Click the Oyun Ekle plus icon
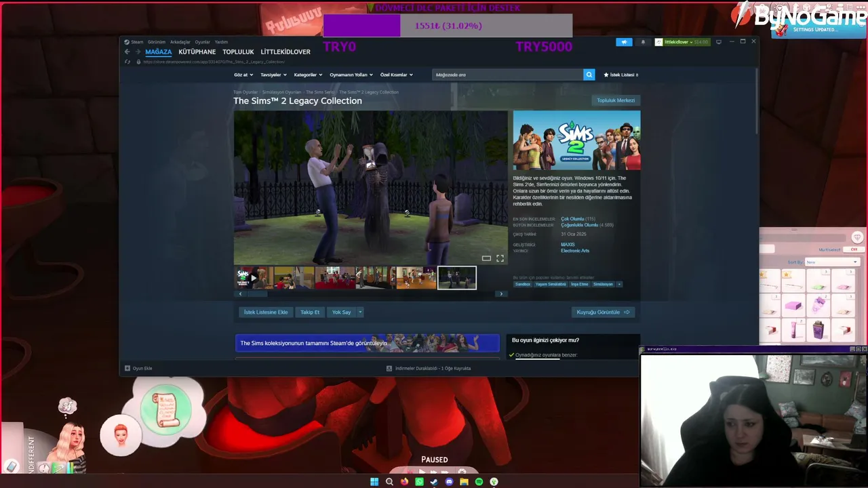868x488 pixels. point(127,368)
